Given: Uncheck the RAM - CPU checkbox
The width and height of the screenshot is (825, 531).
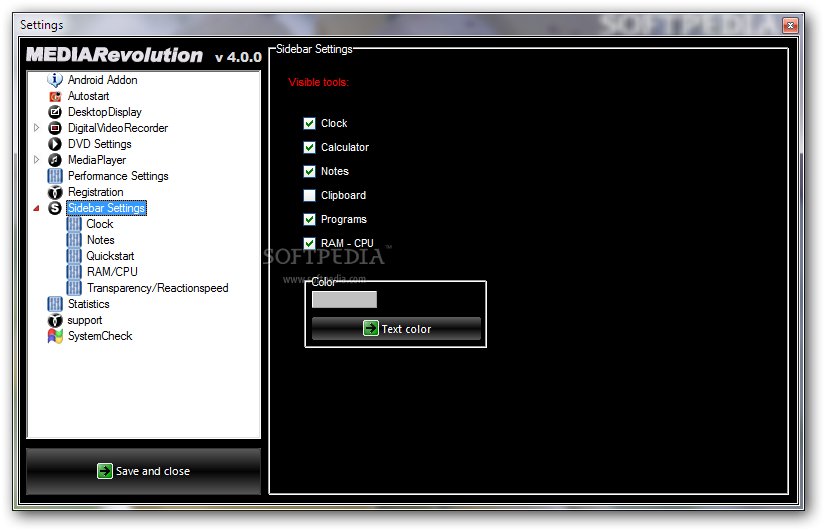Looking at the screenshot, I should click(x=309, y=243).
